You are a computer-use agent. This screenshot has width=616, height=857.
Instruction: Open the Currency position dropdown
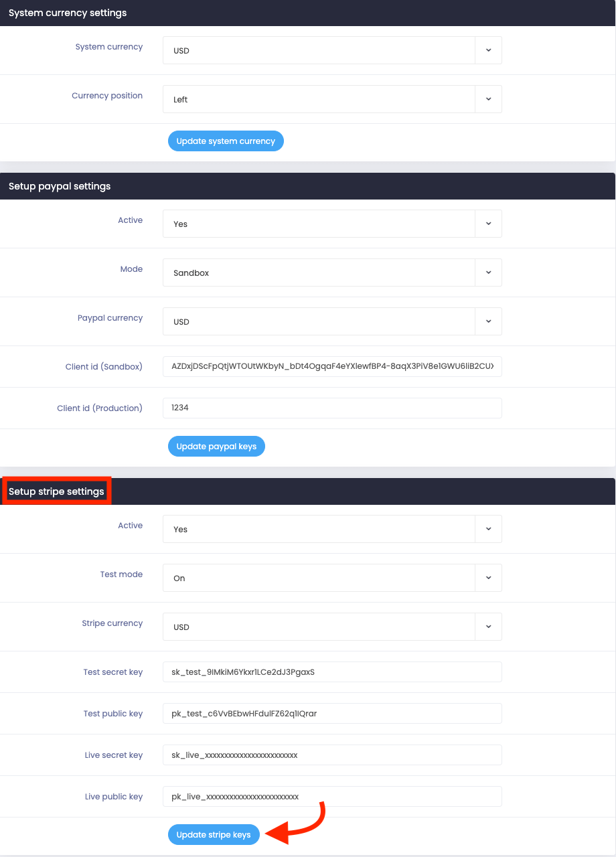(x=332, y=99)
